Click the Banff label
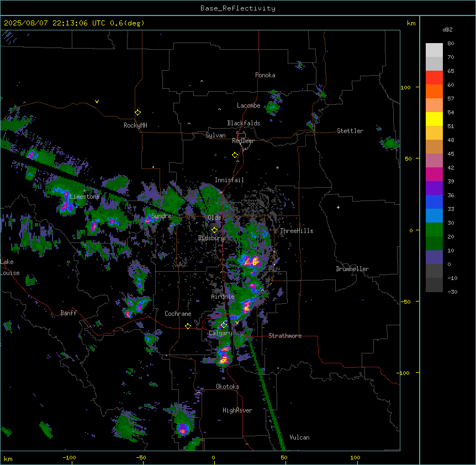Viewport: 476px width, 465px height. [x=68, y=313]
